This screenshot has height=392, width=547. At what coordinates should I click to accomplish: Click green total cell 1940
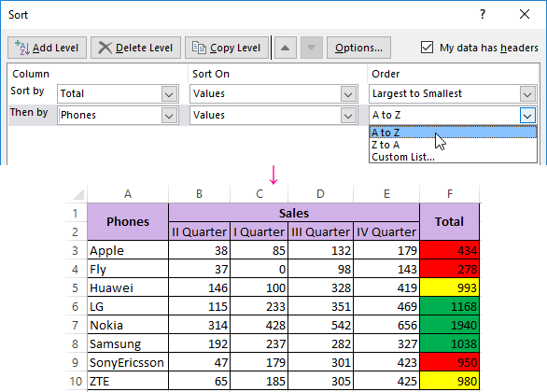[449, 325]
